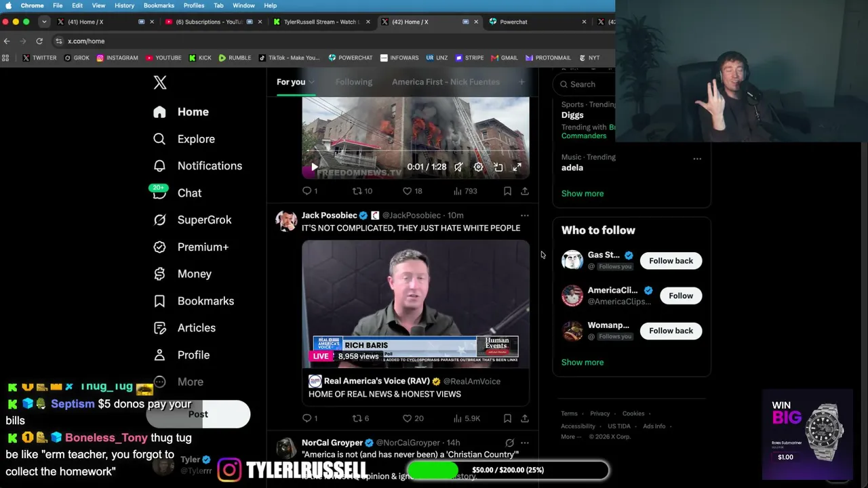Toggle picture-in-picture on the fire video
The height and width of the screenshot is (488, 868).
point(498,167)
